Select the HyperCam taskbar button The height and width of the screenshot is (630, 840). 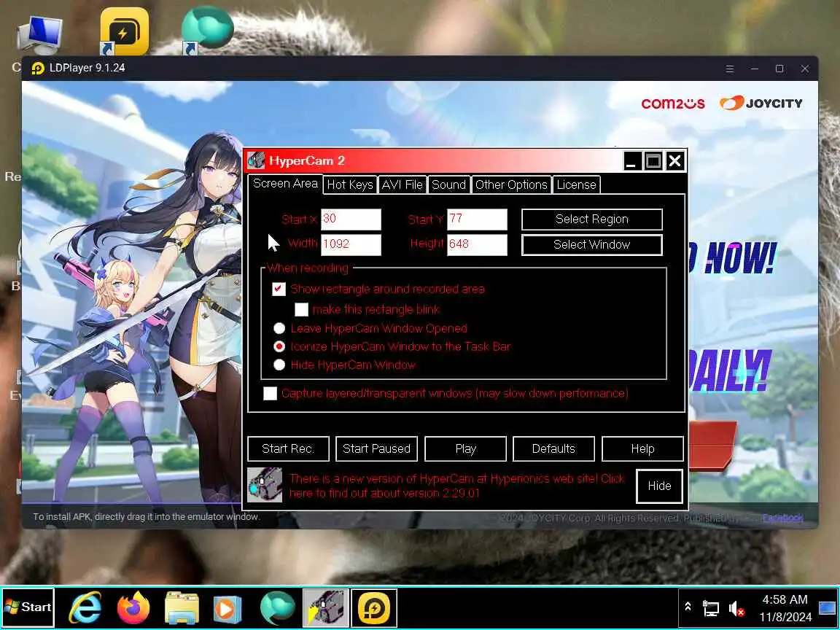[x=326, y=607]
